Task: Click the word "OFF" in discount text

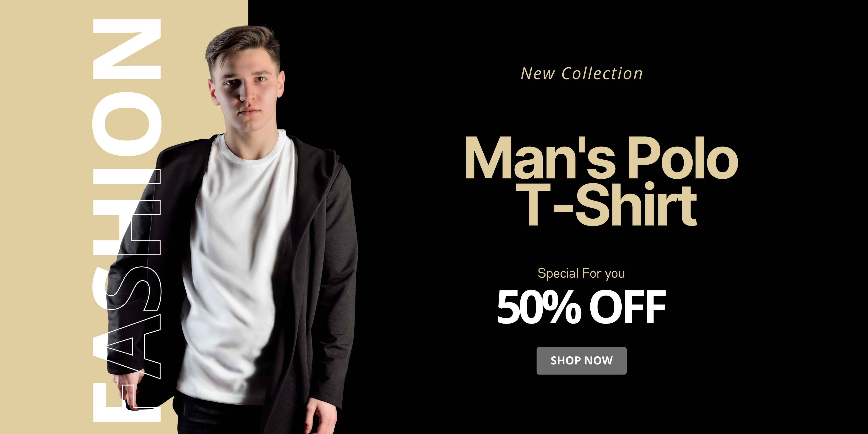Action: click(x=627, y=307)
